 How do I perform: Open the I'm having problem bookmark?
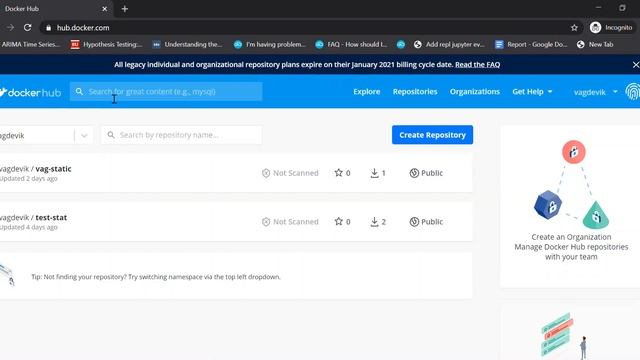(x=269, y=44)
